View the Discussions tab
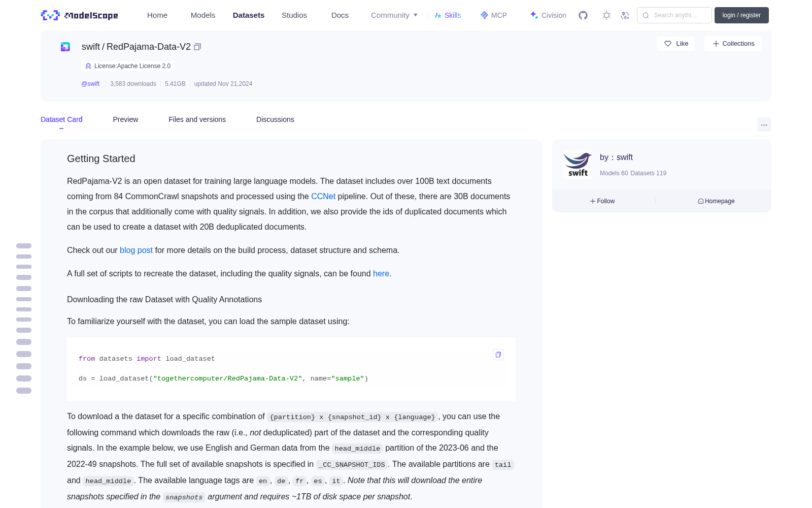Viewport: 812px width, 508px height. pyautogui.click(x=275, y=119)
